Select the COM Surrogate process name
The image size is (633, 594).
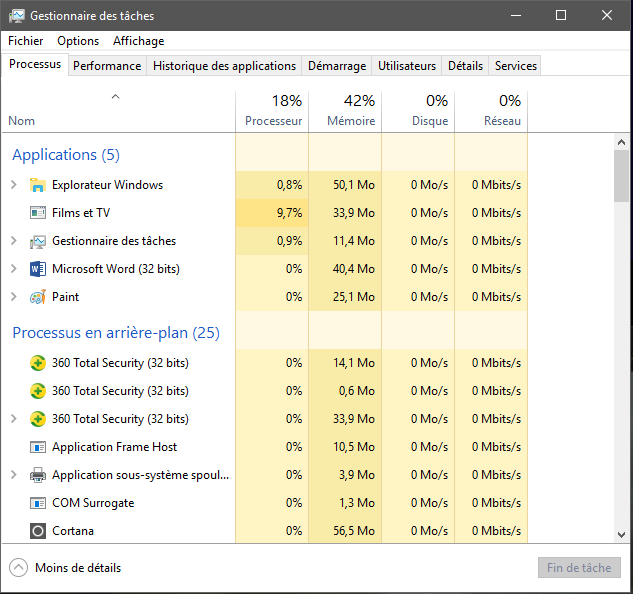tap(93, 503)
